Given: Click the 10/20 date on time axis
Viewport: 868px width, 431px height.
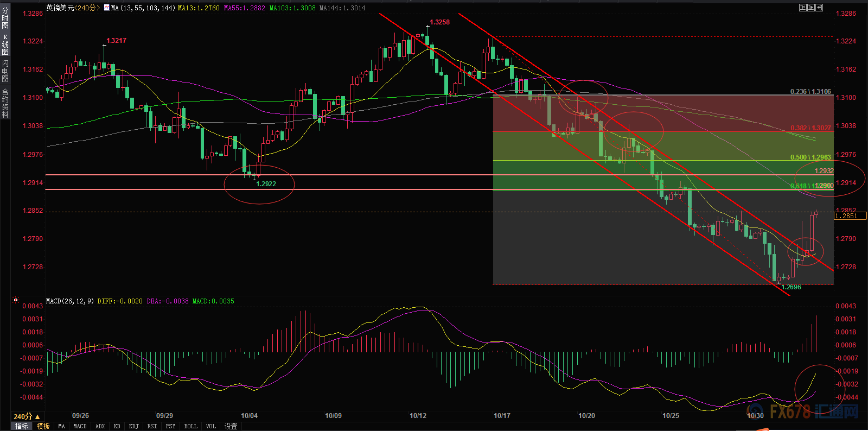Looking at the screenshot, I should (586, 416).
